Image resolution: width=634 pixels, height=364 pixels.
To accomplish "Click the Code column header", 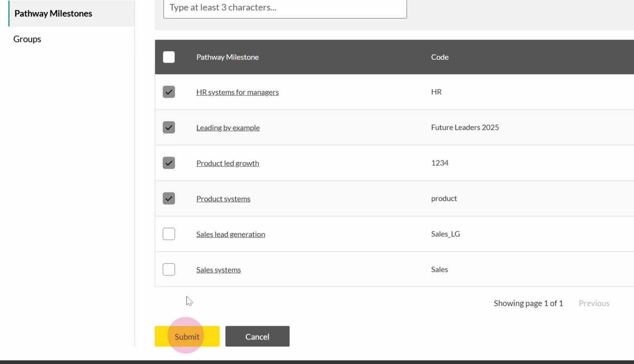I will (x=439, y=57).
